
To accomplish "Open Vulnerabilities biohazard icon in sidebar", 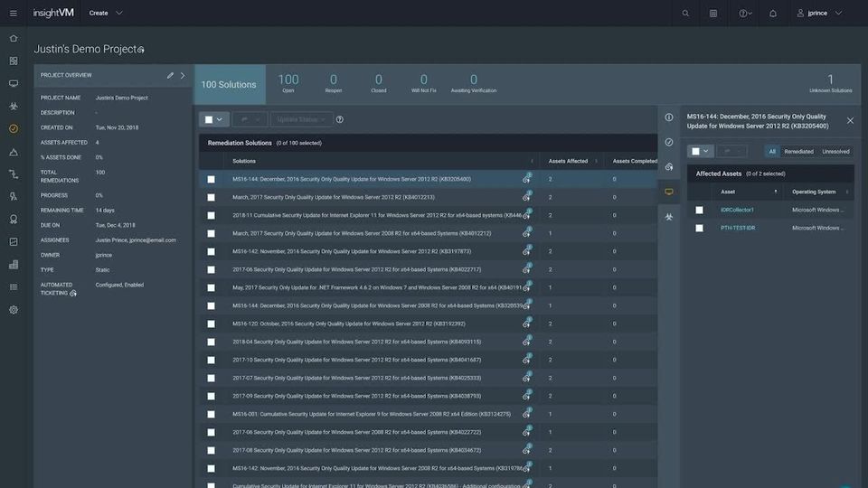I will 14,107.
